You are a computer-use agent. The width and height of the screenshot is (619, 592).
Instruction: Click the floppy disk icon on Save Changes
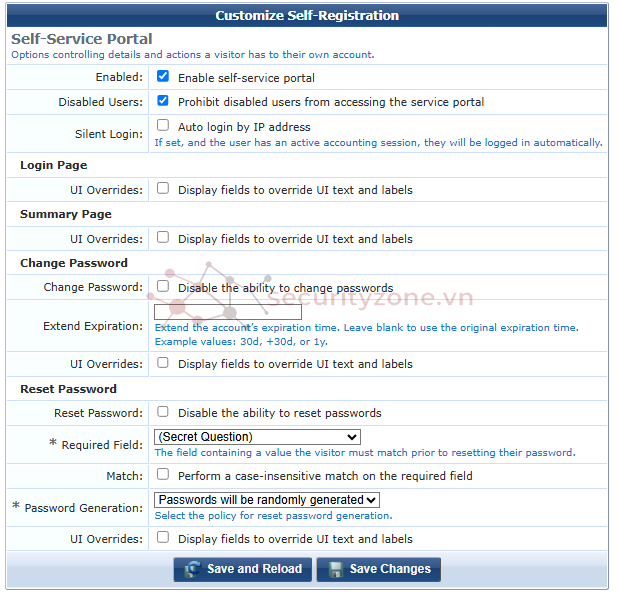[334, 569]
